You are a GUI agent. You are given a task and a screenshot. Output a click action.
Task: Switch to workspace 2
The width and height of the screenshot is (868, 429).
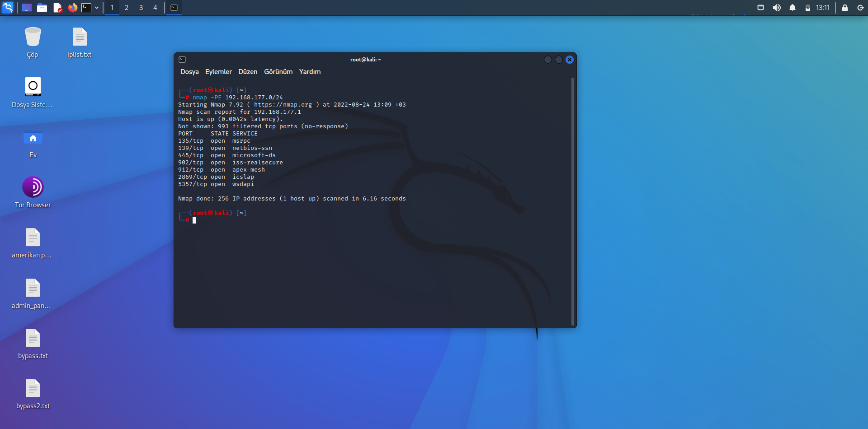tap(127, 8)
